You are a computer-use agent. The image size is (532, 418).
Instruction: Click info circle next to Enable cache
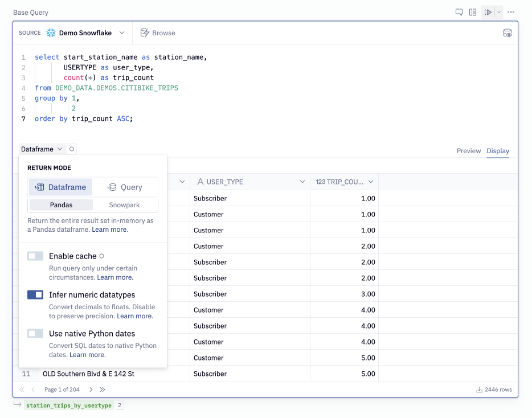coord(101,256)
